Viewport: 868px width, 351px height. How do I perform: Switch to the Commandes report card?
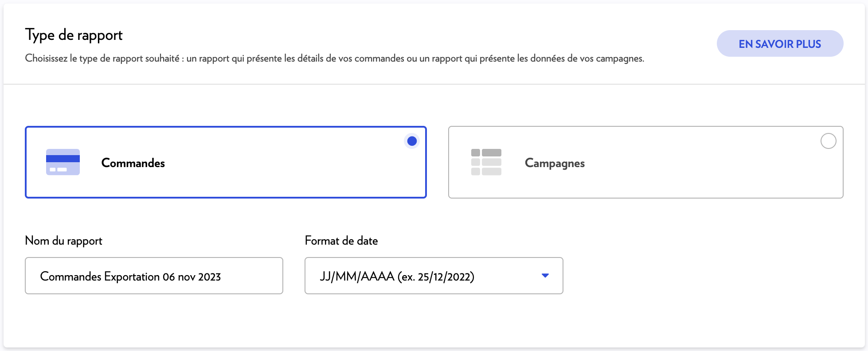[225, 162]
